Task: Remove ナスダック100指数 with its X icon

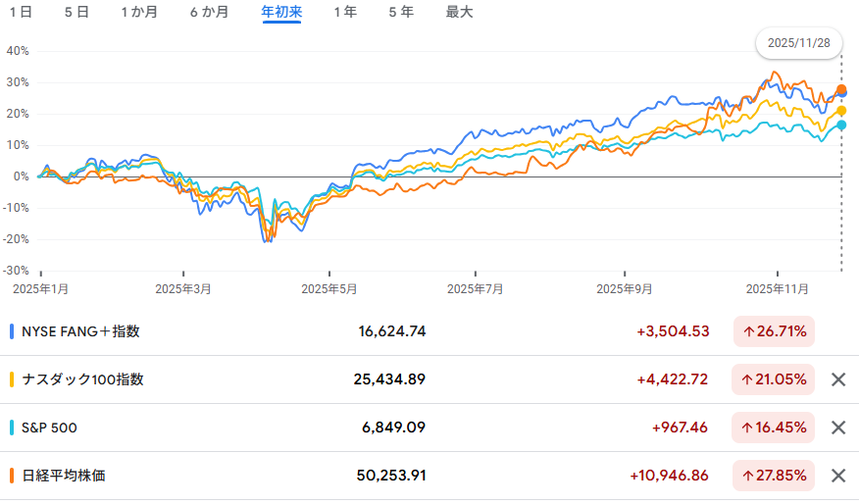Action: click(838, 379)
